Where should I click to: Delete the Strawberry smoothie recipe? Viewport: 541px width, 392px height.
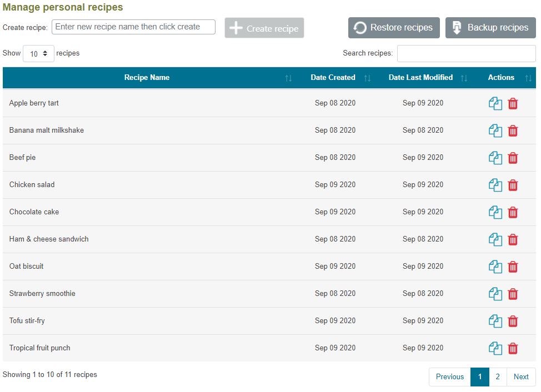tap(513, 294)
